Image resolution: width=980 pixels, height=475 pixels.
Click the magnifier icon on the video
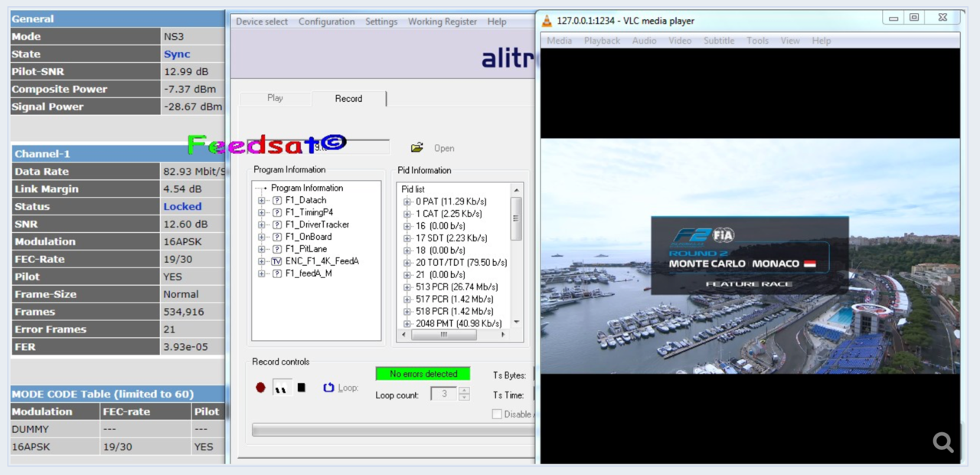(942, 442)
